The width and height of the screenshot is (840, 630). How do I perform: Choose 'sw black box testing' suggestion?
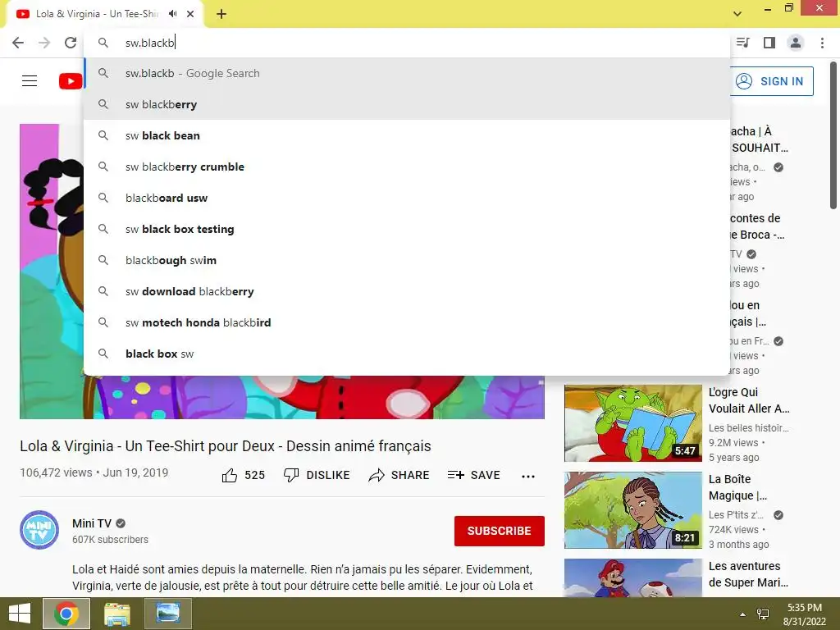coord(407,230)
